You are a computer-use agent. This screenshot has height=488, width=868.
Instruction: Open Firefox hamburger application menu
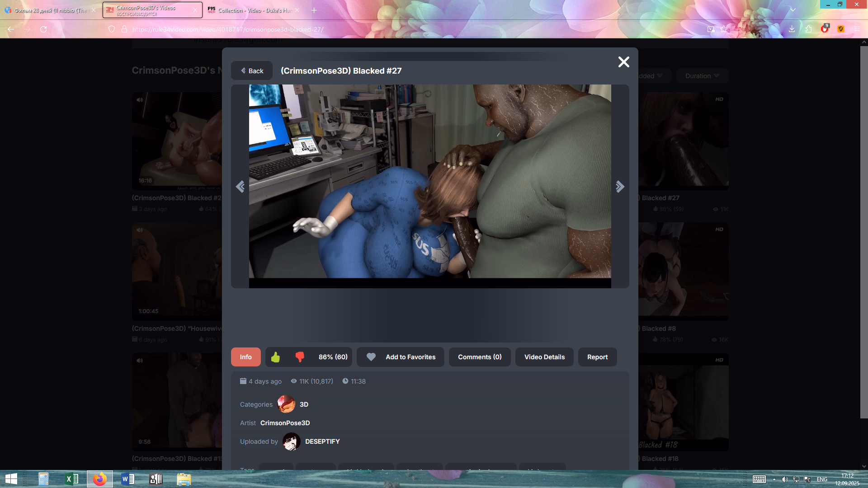(857, 29)
